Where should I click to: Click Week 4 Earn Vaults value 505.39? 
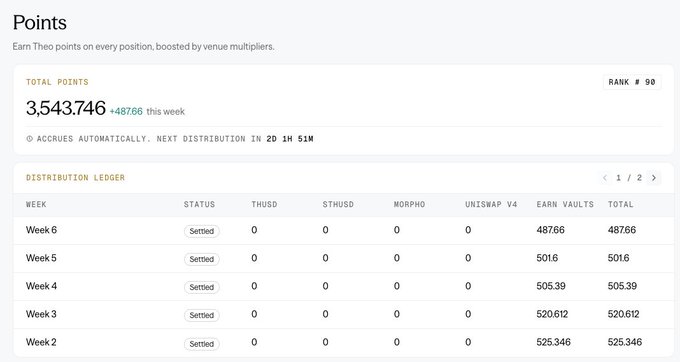tap(551, 286)
